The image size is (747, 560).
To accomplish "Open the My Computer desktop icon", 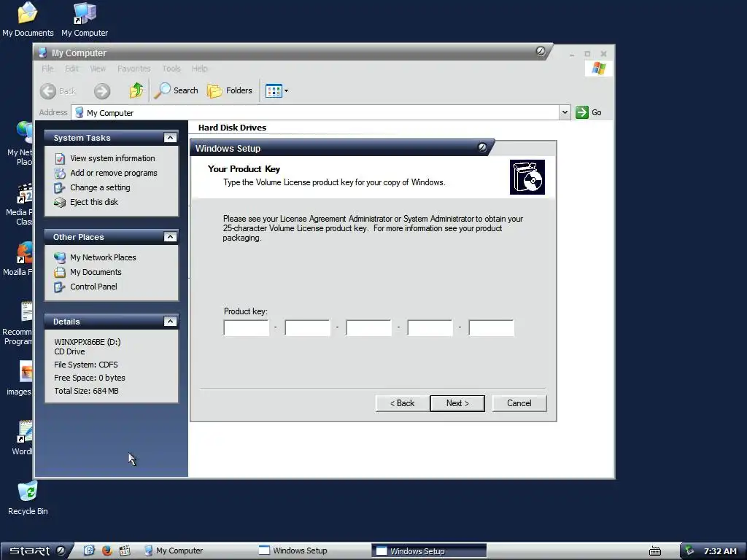I will [85, 20].
